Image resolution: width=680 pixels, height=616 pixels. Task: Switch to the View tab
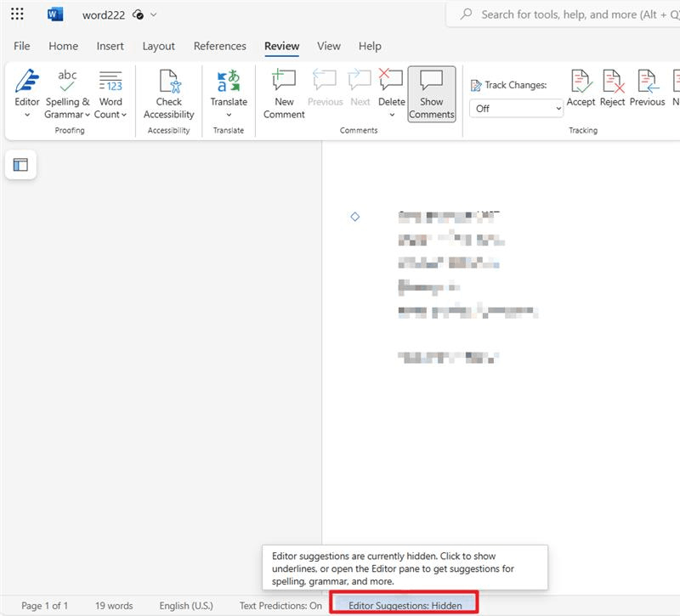tap(329, 46)
